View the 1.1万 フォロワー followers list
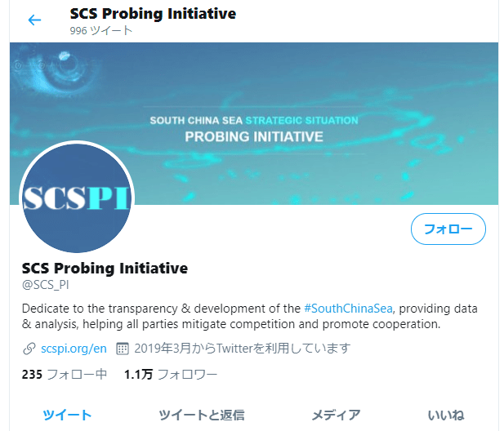The width and height of the screenshot is (504, 431). (x=171, y=375)
